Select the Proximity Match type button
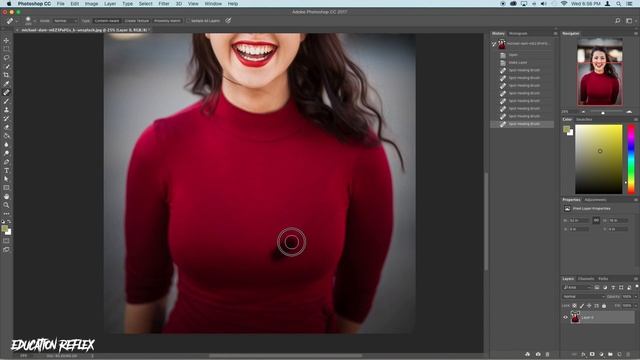Screen dimensions: 640x360 [167, 20]
